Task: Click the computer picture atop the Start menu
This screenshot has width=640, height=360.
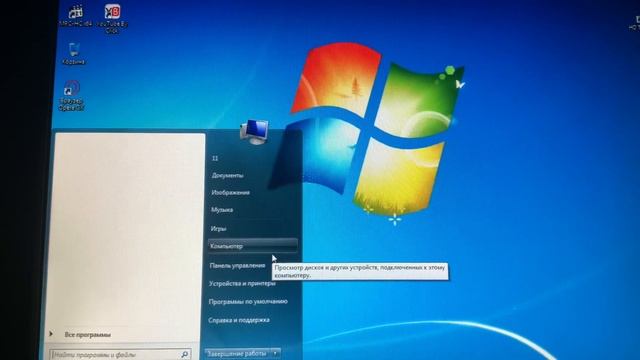Action: pos(254,132)
